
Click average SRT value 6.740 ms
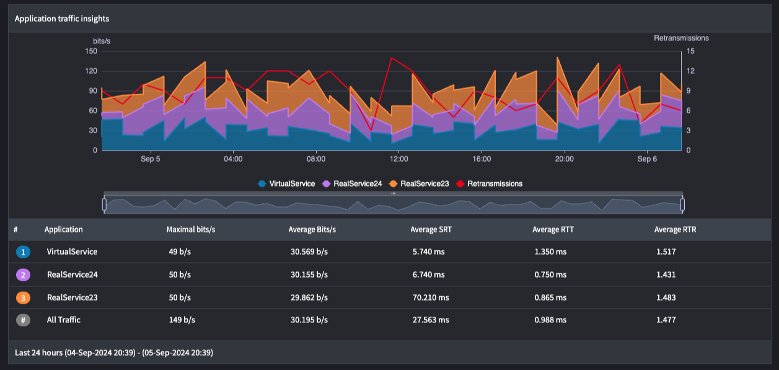tap(429, 275)
